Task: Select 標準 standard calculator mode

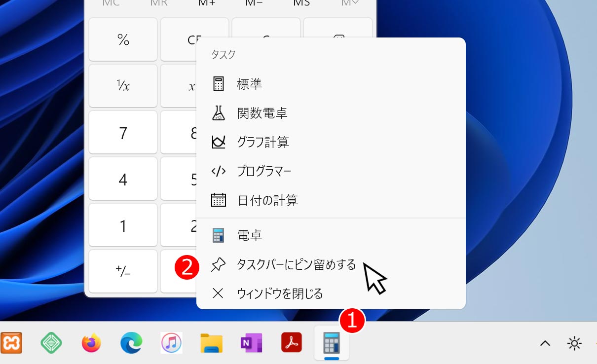Action: click(249, 84)
